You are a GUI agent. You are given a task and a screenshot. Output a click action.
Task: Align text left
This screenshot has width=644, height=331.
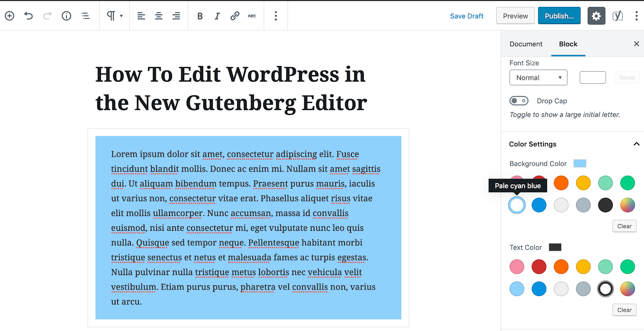pyautogui.click(x=141, y=16)
